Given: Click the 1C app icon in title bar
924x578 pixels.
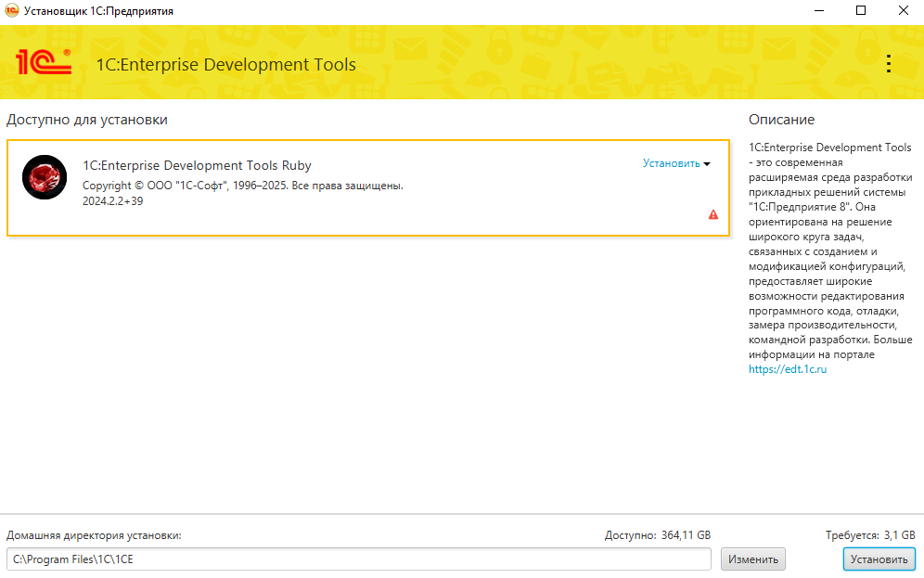Looking at the screenshot, I should 12,11.
